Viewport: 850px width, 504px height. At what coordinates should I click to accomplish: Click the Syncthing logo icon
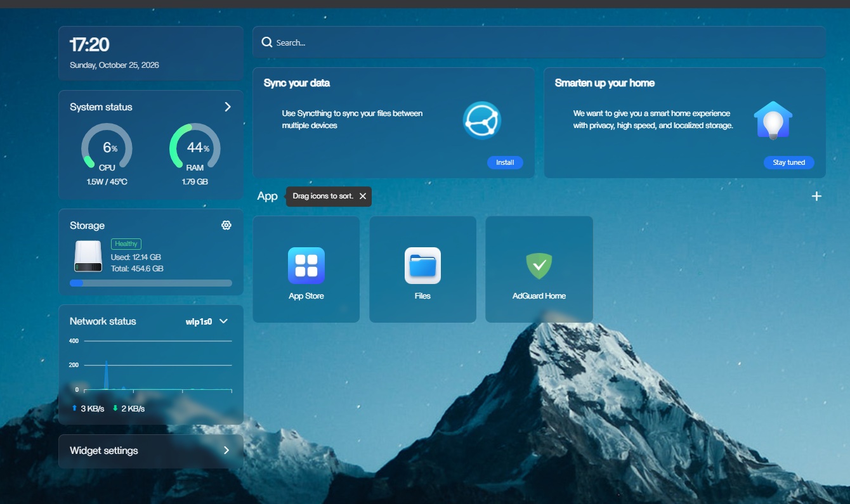(x=482, y=120)
